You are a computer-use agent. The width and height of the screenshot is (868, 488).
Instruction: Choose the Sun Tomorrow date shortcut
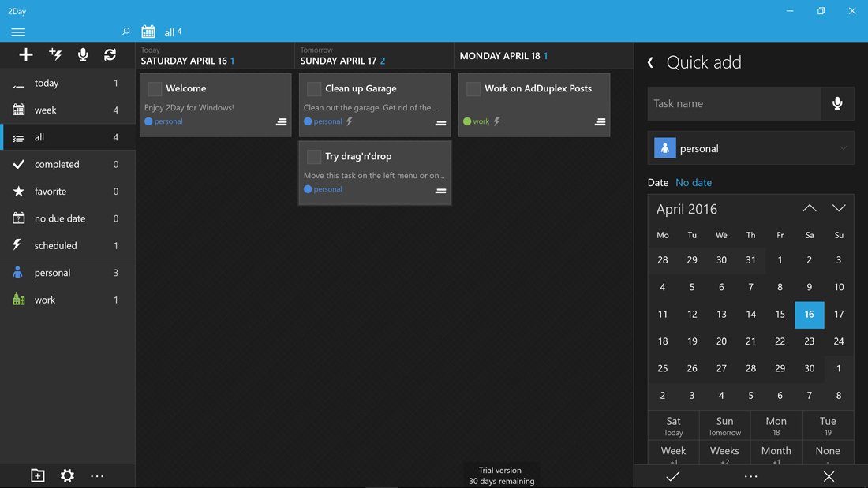pos(724,426)
